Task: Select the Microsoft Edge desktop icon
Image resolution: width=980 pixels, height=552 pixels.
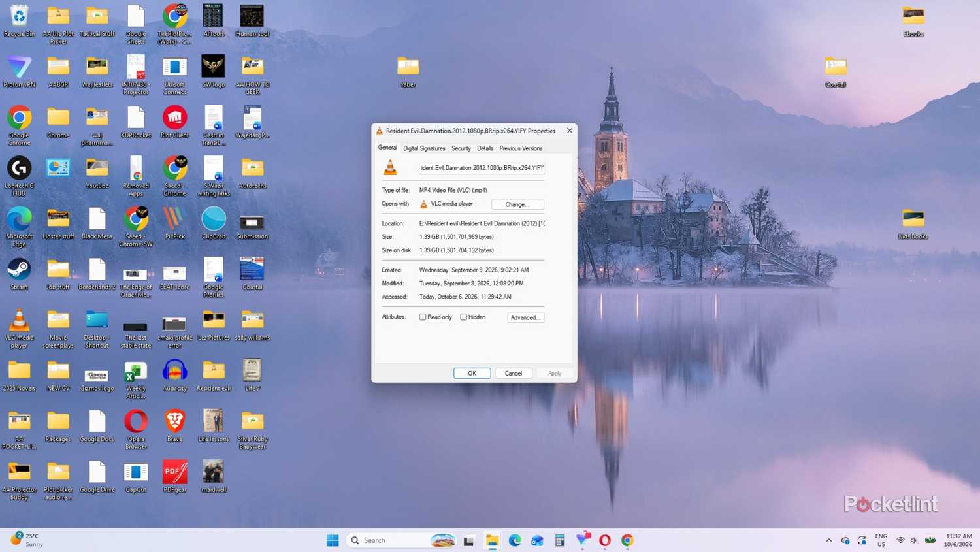Action: pos(19,227)
